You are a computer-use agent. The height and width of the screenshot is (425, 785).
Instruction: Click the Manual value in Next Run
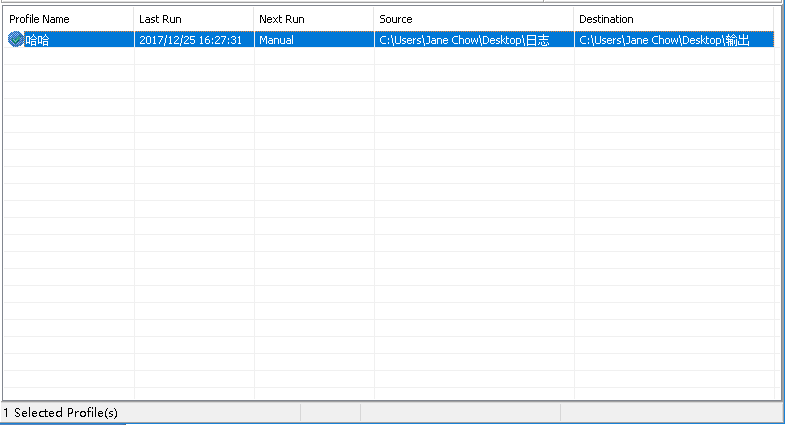point(276,40)
